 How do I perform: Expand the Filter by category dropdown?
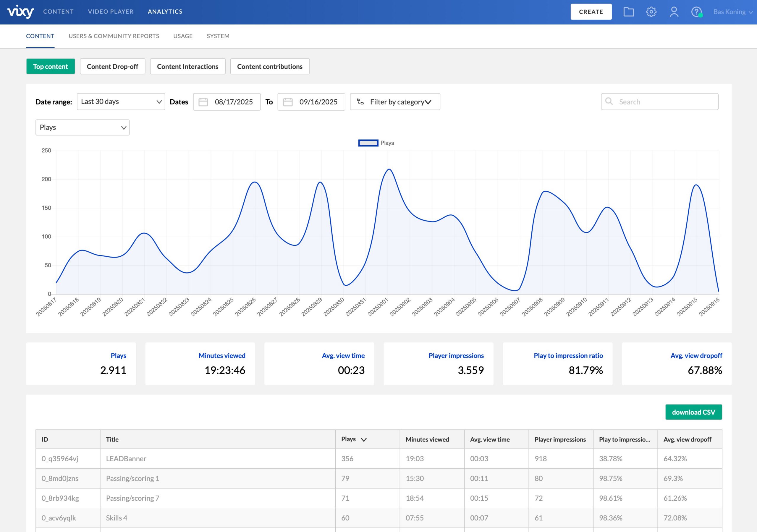395,102
